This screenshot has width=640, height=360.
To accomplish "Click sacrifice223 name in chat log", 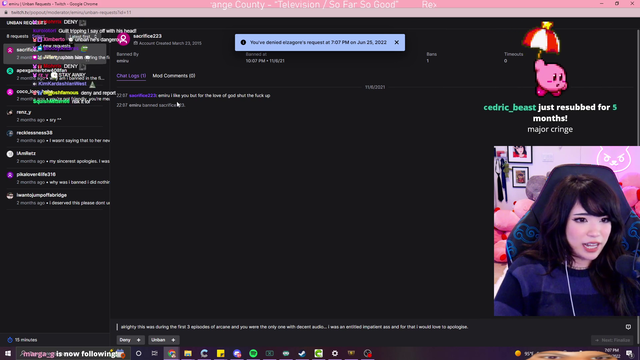I will click(143, 96).
